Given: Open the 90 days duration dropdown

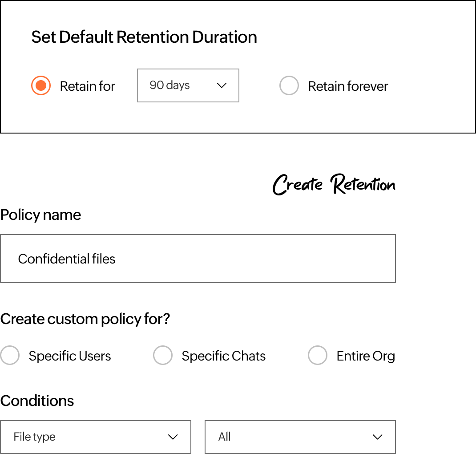Looking at the screenshot, I should coord(188,85).
